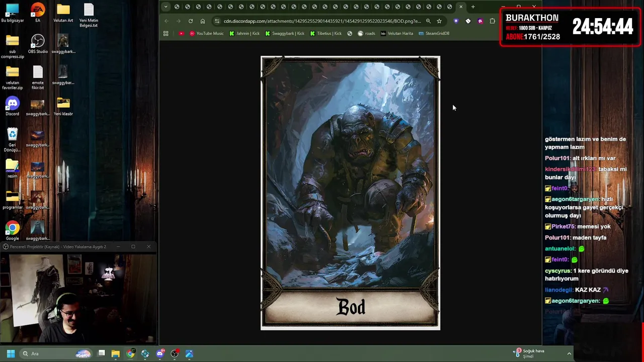This screenshot has height=362, width=644.
Task: Select the Bu bilgisayar desktop icon
Action: click(x=12, y=14)
